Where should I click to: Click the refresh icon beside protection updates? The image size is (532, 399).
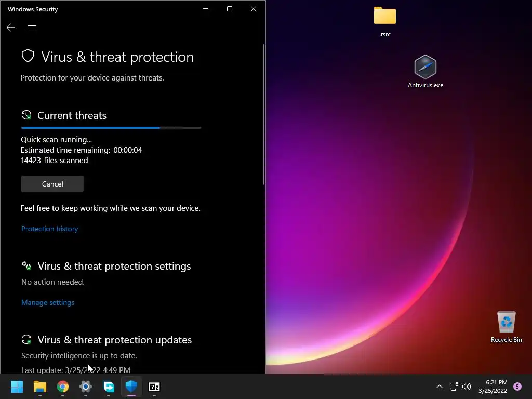(x=26, y=339)
